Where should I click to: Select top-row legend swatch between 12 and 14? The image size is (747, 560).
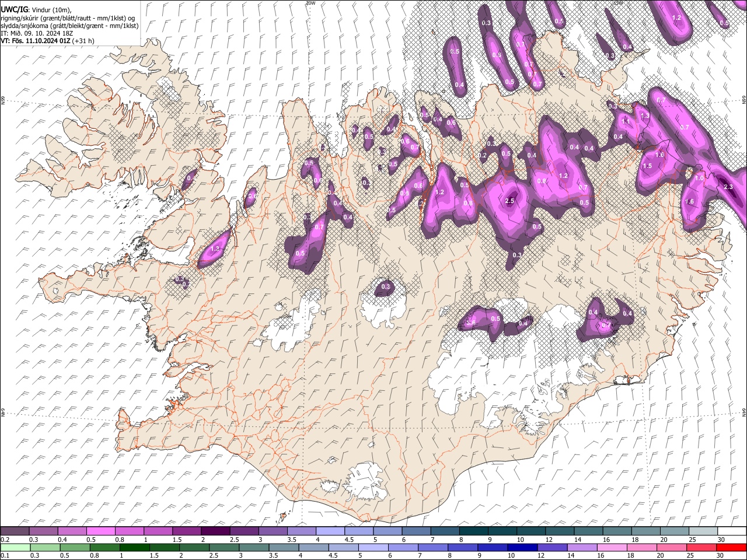[559, 531]
